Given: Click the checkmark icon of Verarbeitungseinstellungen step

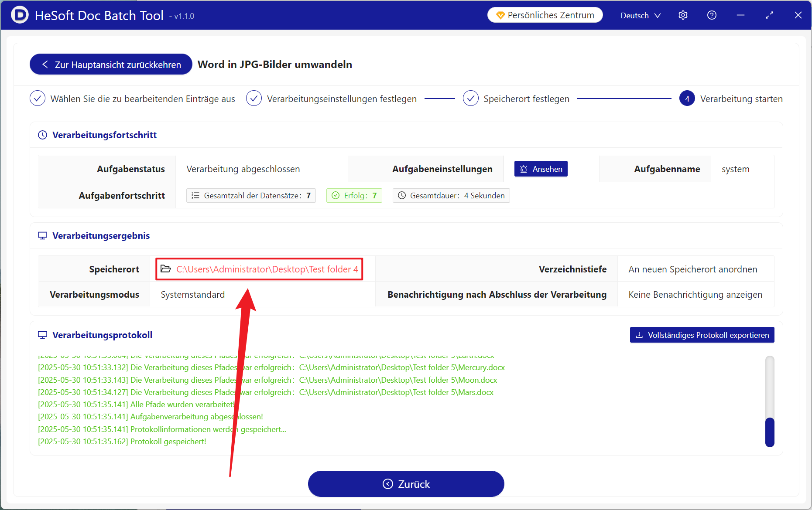Looking at the screenshot, I should (254, 99).
